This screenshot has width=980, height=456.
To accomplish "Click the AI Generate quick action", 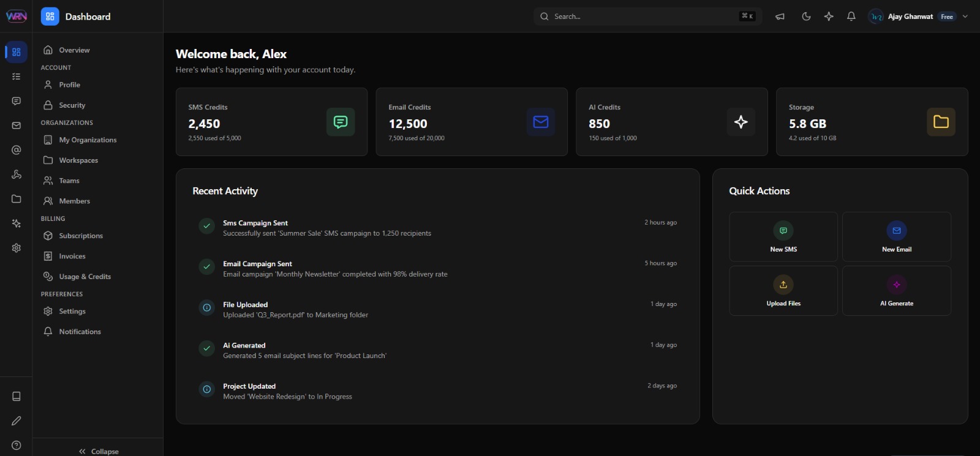I will coord(897,291).
